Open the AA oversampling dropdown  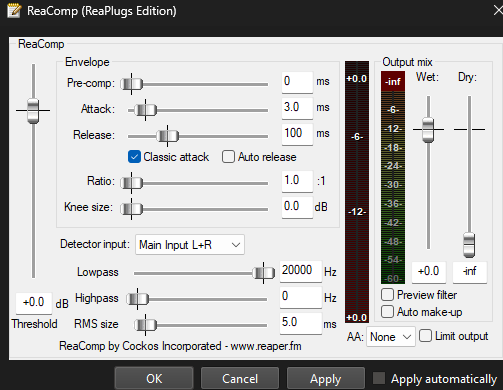point(391,337)
